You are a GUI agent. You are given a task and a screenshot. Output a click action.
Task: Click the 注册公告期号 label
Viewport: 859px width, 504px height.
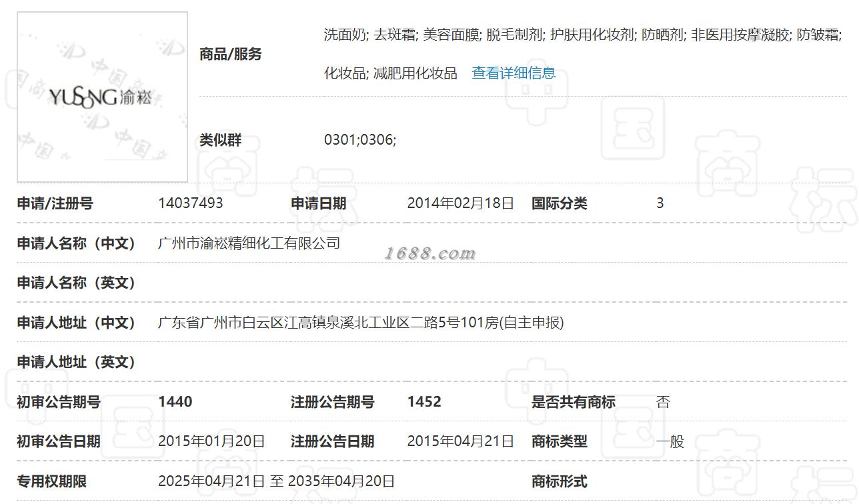[333, 403]
